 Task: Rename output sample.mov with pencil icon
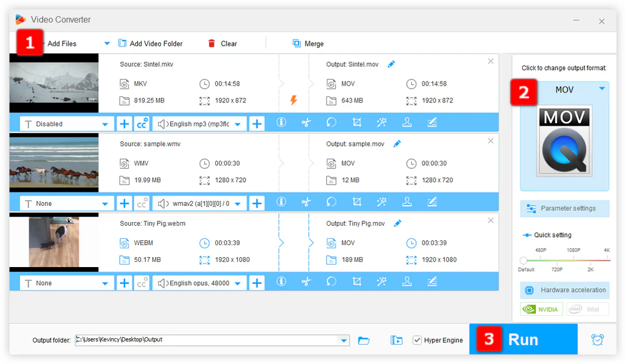(397, 143)
